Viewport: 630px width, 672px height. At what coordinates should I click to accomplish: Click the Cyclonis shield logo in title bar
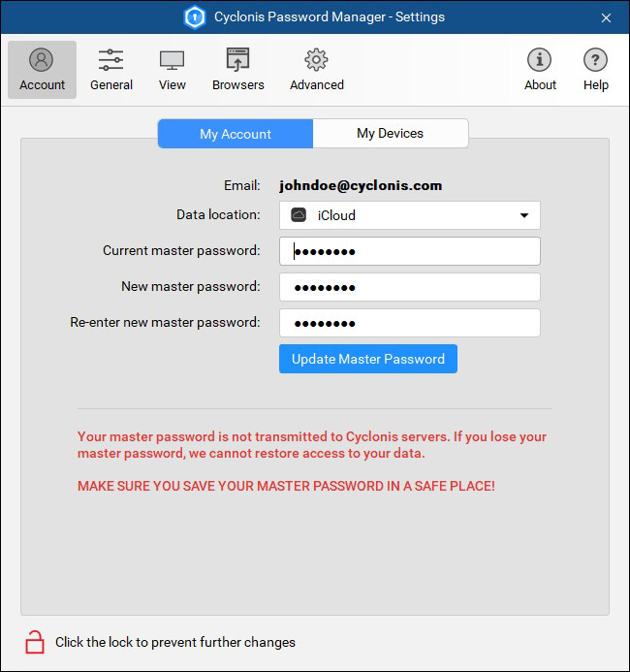(x=195, y=17)
